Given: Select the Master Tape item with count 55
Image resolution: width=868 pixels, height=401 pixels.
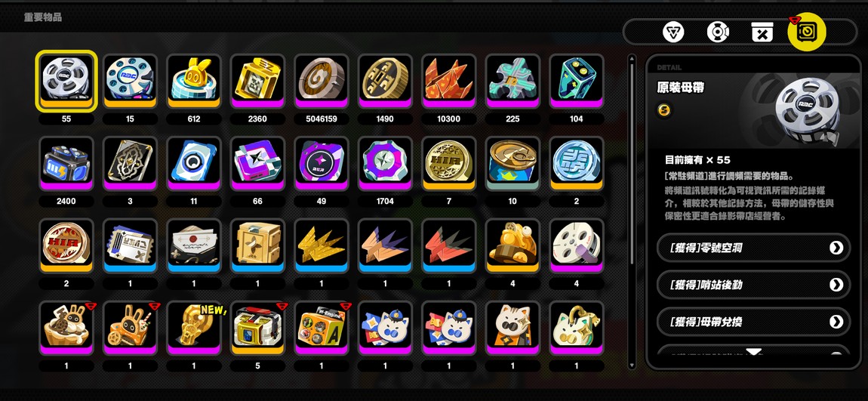Looking at the screenshot, I should coord(66,80).
